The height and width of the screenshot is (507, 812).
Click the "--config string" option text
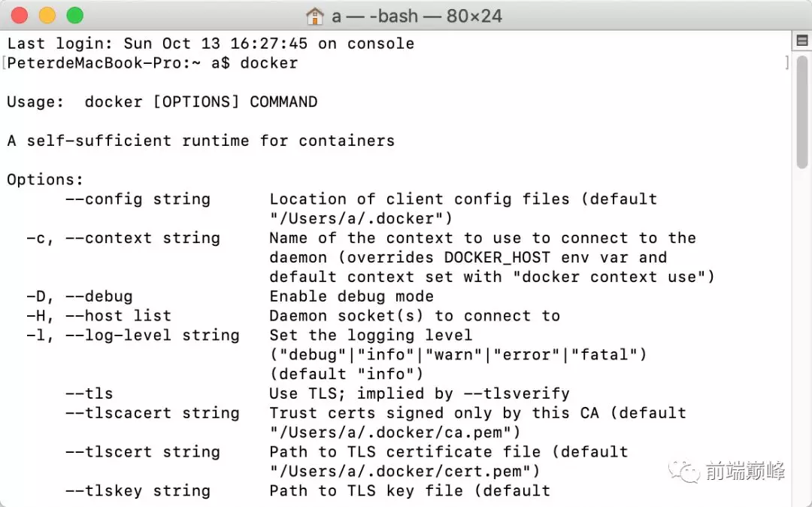tap(138, 199)
